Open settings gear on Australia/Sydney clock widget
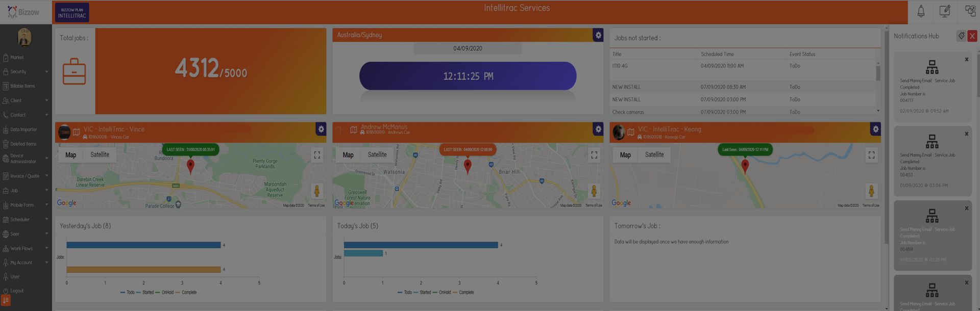This screenshot has height=311, width=980. pyautogui.click(x=598, y=35)
